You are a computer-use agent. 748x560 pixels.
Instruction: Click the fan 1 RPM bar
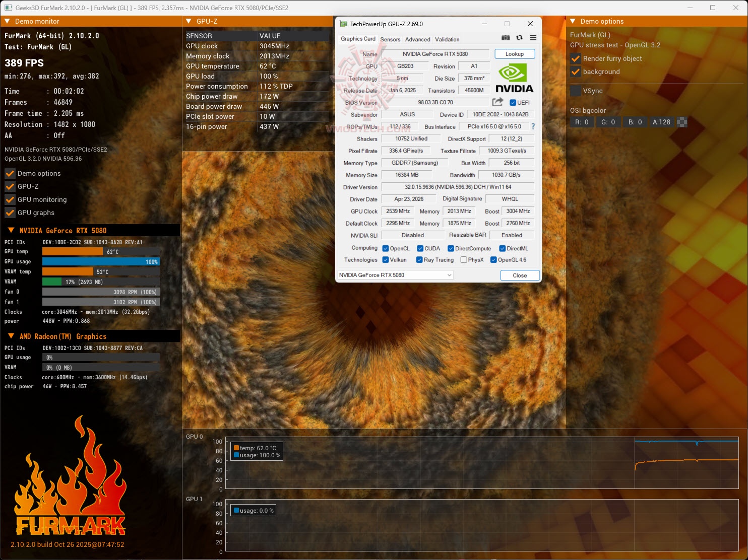click(101, 302)
